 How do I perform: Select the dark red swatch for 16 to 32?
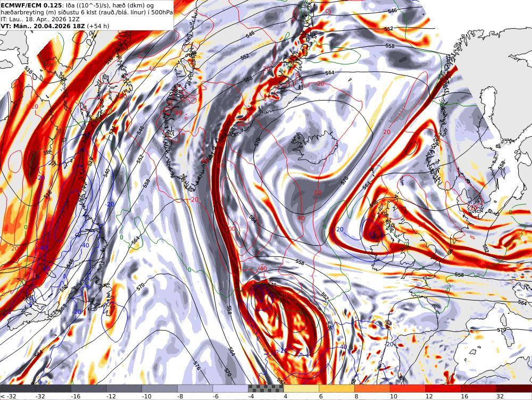coord(479,388)
